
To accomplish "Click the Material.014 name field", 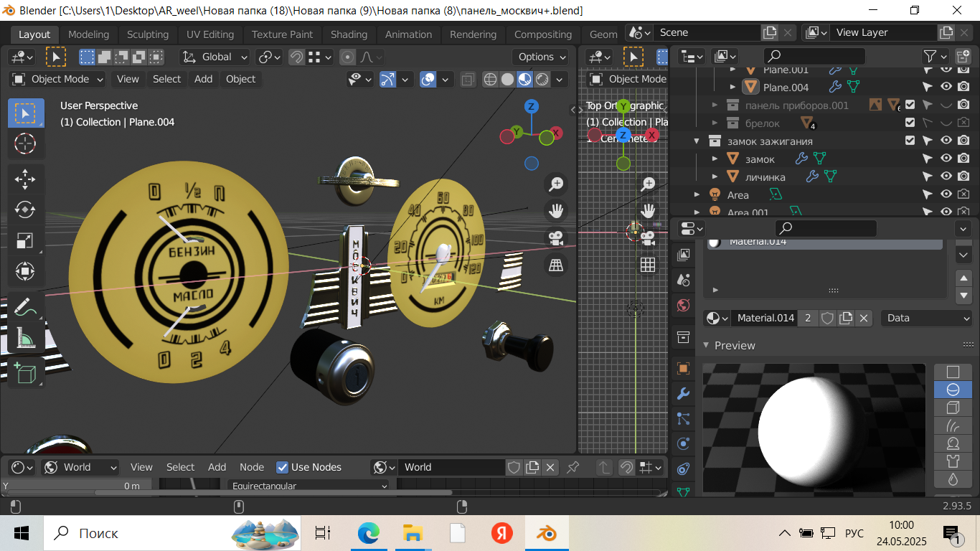I will tap(765, 318).
